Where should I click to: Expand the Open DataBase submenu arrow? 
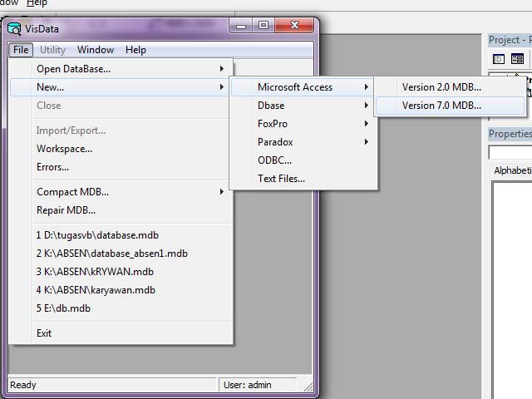click(x=222, y=69)
